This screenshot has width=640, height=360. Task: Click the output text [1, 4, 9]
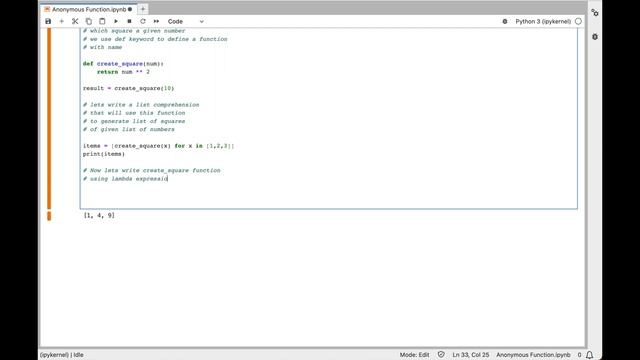coord(99,215)
